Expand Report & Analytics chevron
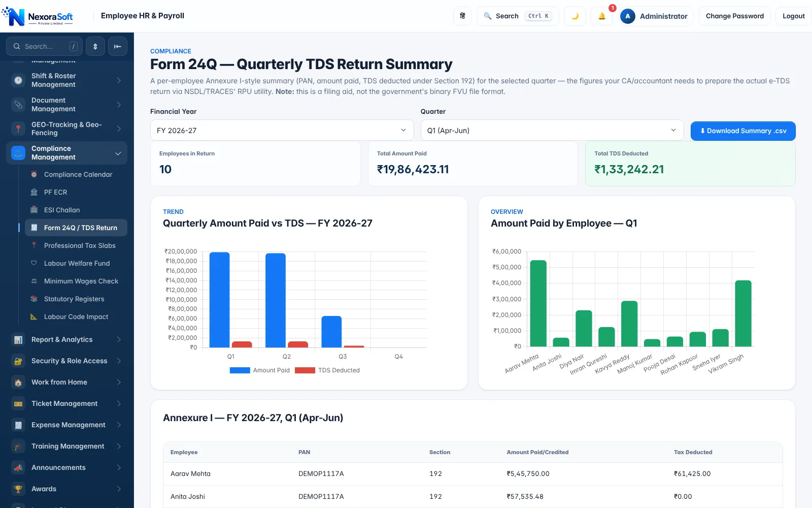Viewport: 812px width, 508px height. point(119,339)
